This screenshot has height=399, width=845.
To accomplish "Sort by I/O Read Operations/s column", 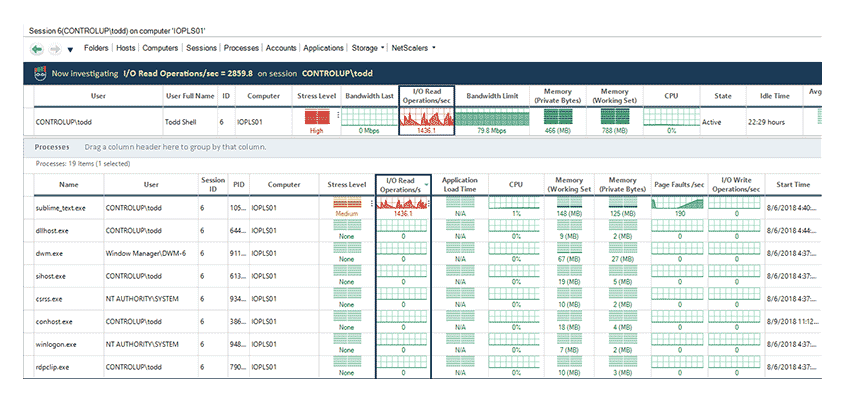I will pyautogui.click(x=403, y=184).
